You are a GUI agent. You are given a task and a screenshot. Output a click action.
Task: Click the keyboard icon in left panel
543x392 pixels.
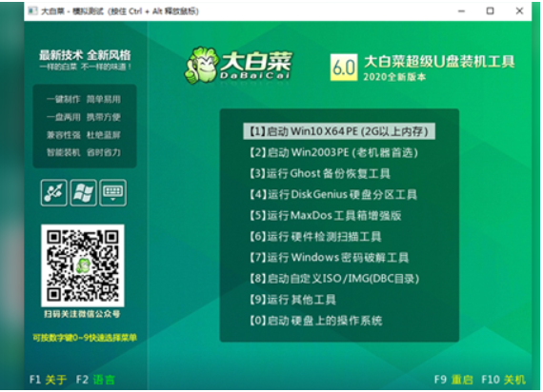click(113, 193)
